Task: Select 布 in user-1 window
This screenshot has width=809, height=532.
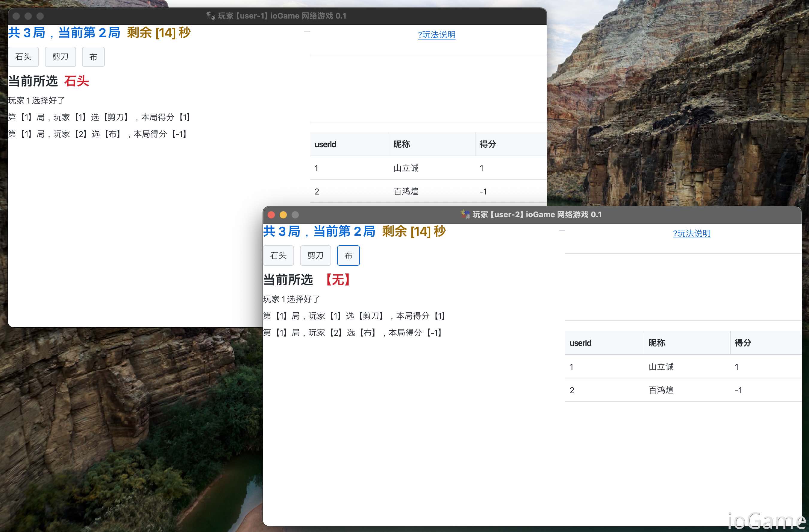Action: tap(93, 57)
